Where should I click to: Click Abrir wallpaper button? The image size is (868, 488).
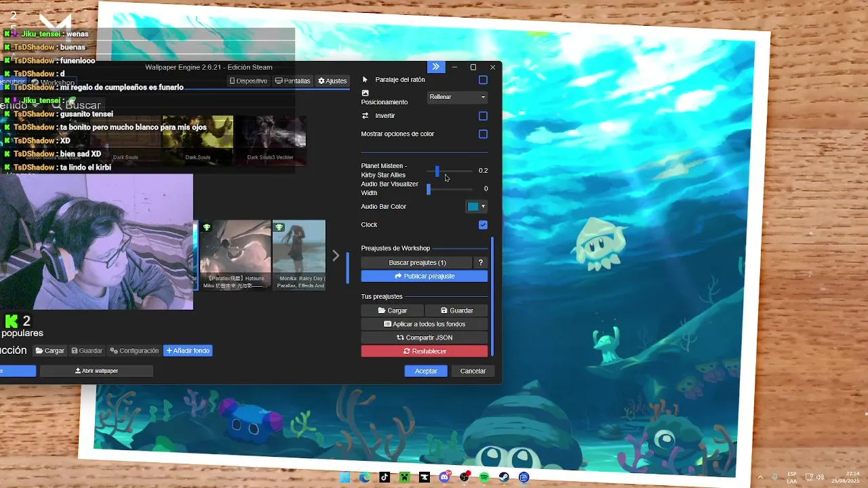(96, 371)
